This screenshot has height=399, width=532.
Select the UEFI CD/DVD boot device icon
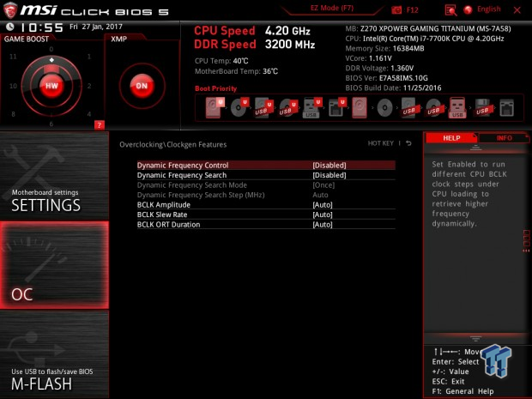click(239, 107)
